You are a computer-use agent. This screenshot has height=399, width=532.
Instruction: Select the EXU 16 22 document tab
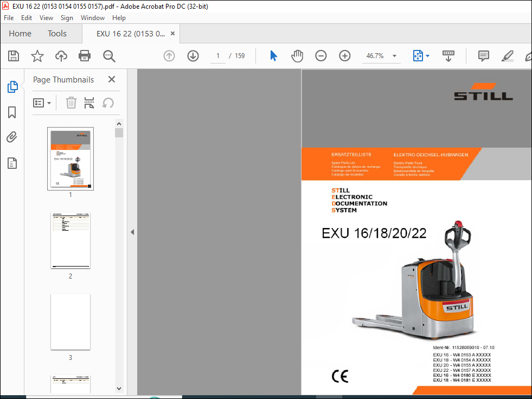point(131,34)
